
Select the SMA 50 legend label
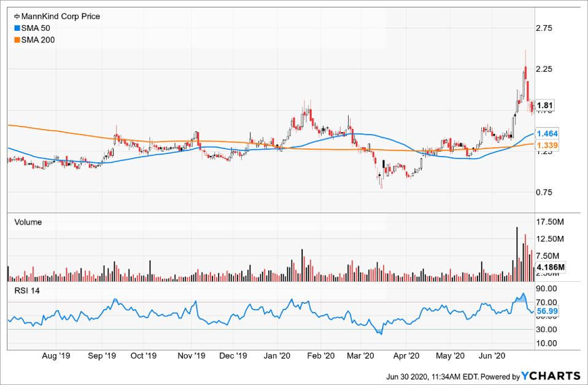point(36,28)
